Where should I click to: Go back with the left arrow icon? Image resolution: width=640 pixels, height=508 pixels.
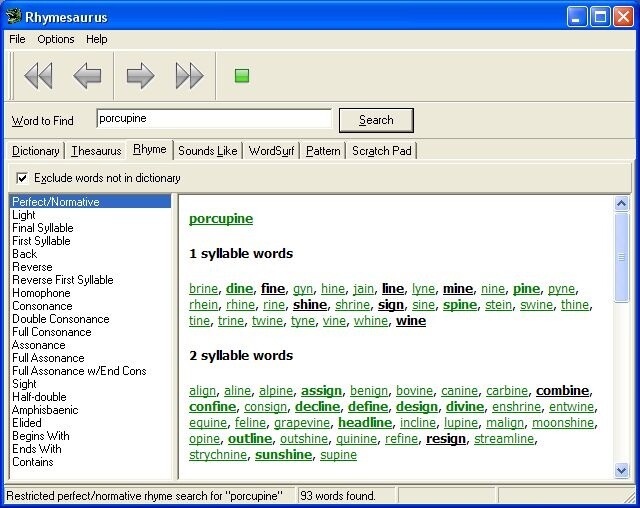click(x=87, y=75)
